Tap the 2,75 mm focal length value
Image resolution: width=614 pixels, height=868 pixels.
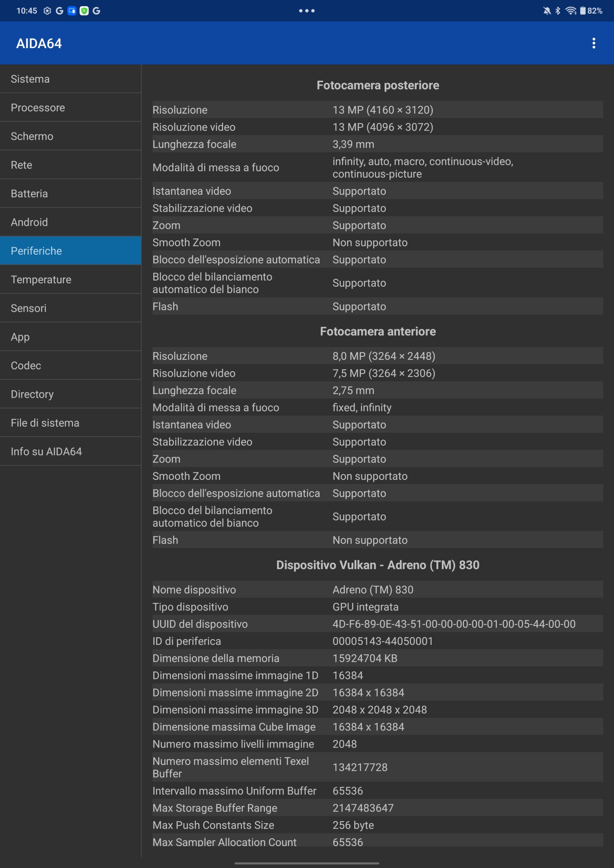pos(353,390)
